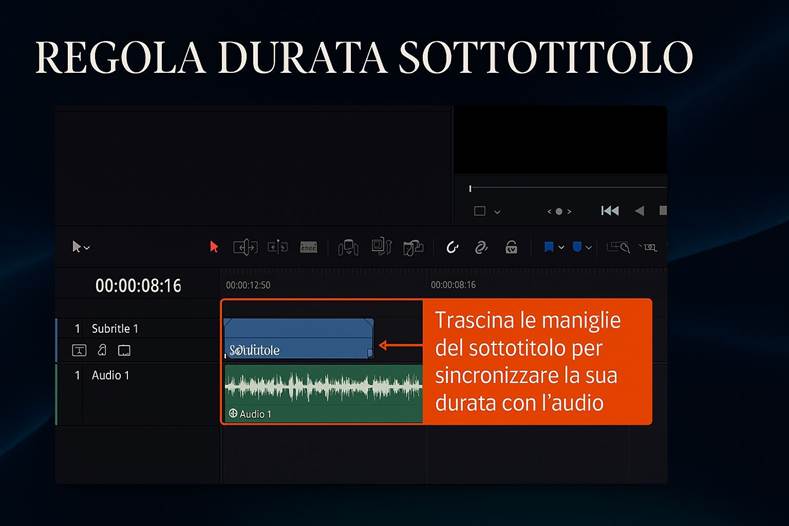The width and height of the screenshot is (789, 526).
Task: Select the red Selection Mode arrow tool
Action: 214,247
